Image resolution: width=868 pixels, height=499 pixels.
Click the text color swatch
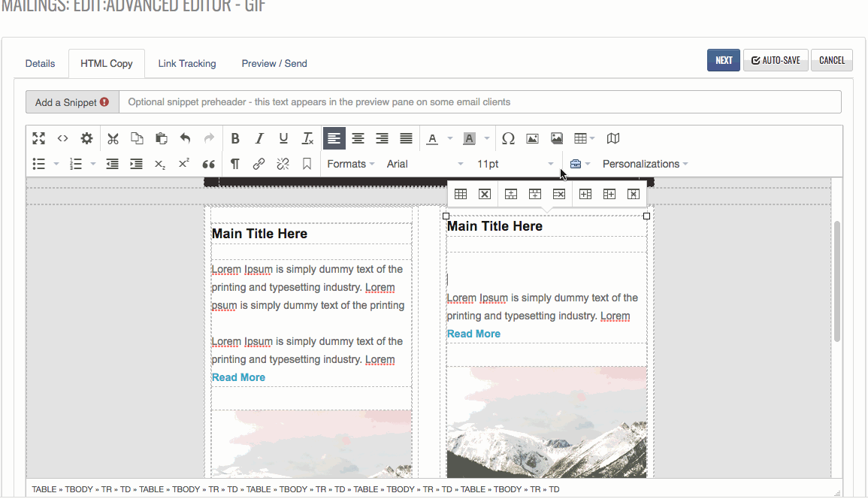coord(432,138)
